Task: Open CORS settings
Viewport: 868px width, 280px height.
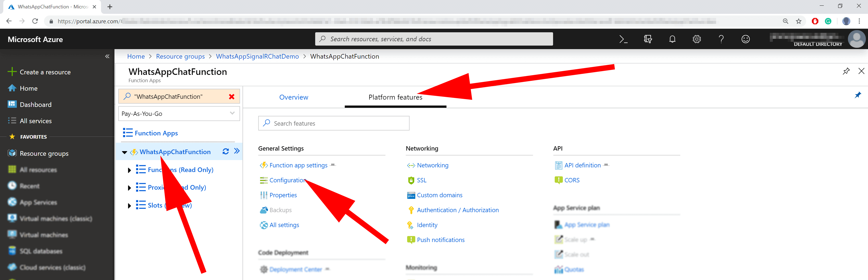Action: [572, 180]
